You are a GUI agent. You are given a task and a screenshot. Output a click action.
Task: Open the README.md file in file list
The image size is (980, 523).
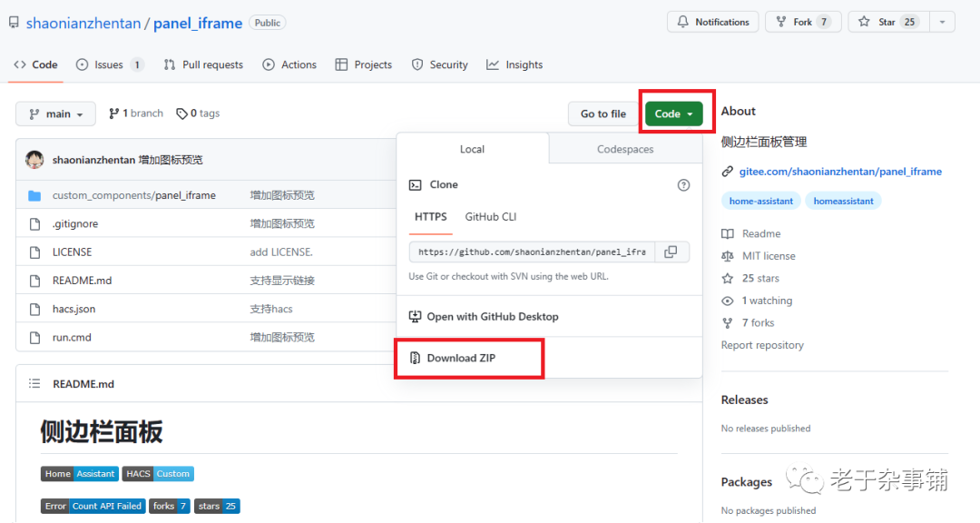coord(82,281)
